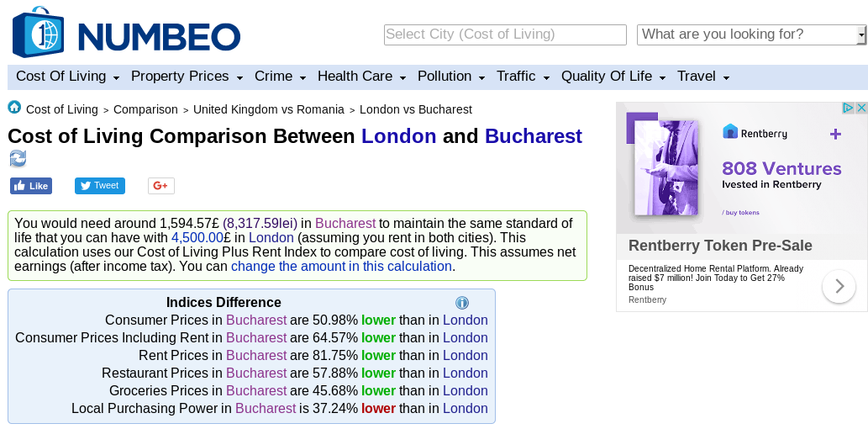This screenshot has height=429, width=868.
Task: Click Bucharest in the Restaurant Prices row
Action: click(256, 373)
